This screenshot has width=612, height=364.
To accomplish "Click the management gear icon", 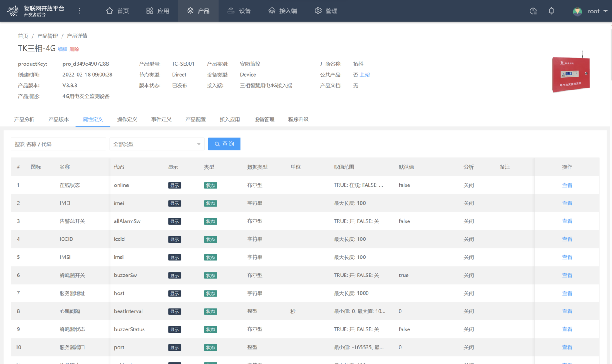I will (x=318, y=11).
